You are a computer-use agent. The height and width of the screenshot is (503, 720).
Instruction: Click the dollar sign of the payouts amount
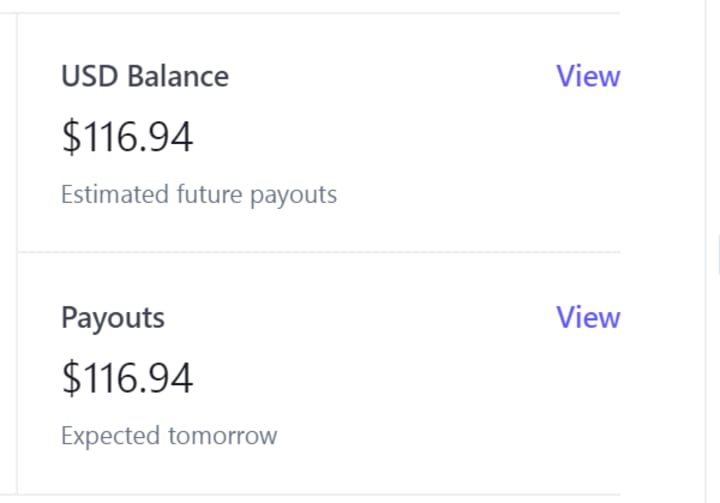(70, 377)
